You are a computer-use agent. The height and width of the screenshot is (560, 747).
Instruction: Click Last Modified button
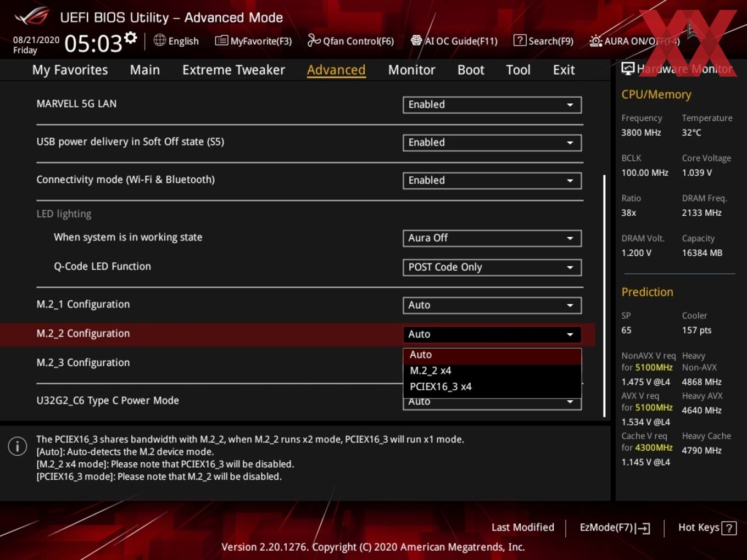point(522,528)
